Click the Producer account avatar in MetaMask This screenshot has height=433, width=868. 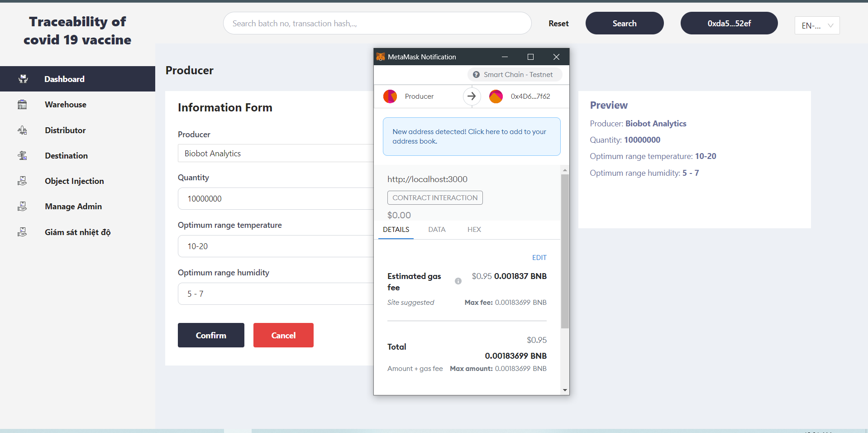pyautogui.click(x=390, y=96)
